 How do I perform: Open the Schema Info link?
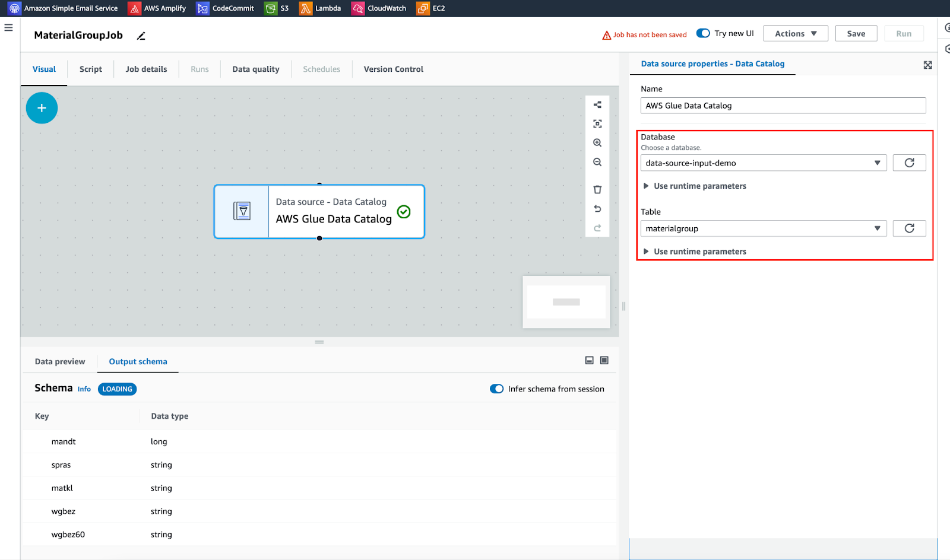84,389
